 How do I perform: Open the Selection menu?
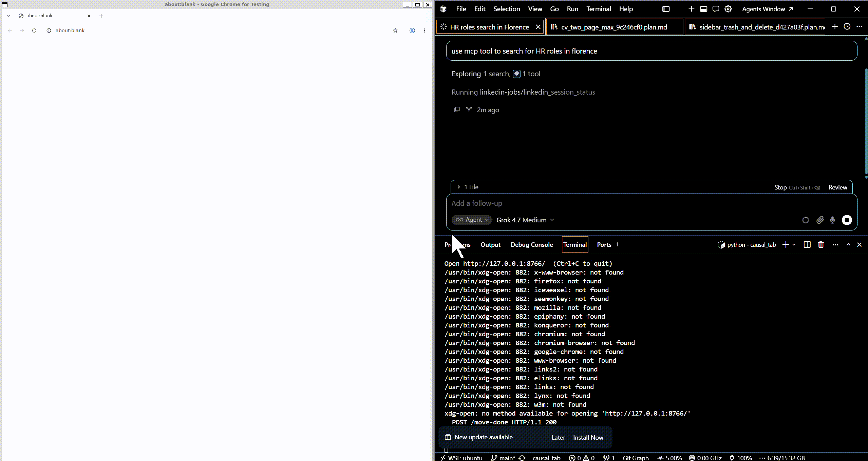(x=507, y=9)
